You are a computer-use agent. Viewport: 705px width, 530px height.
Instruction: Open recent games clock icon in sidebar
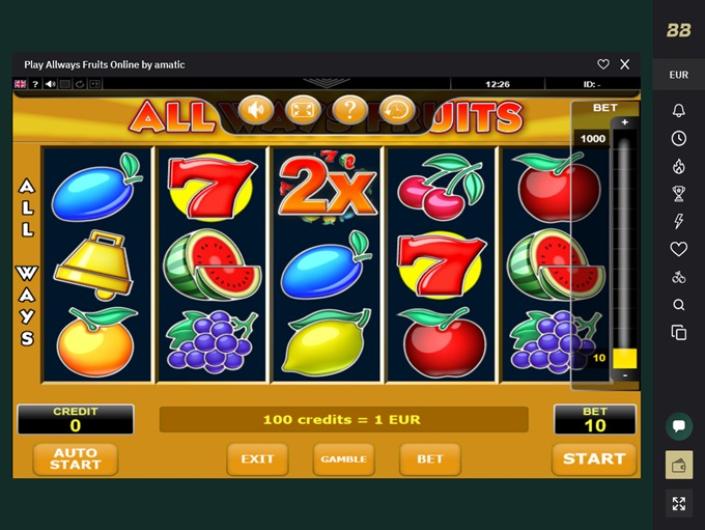(678, 138)
